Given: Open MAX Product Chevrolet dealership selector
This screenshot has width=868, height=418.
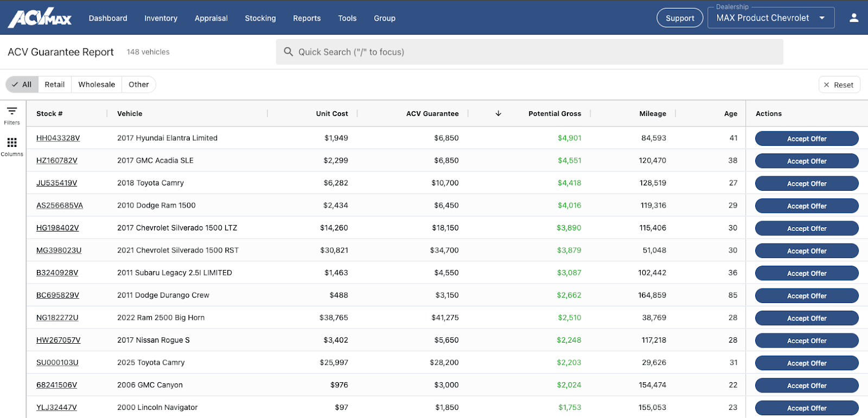Looking at the screenshot, I should pyautogui.click(x=771, y=18).
